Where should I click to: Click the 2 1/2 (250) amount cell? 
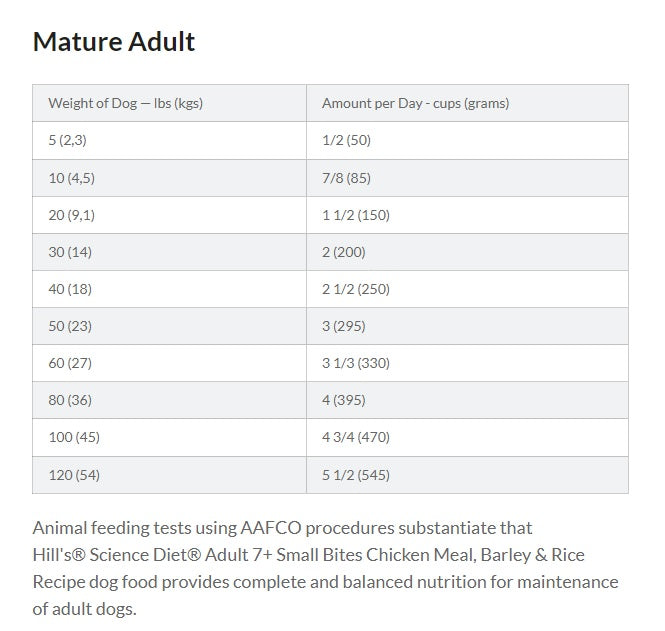(467, 289)
